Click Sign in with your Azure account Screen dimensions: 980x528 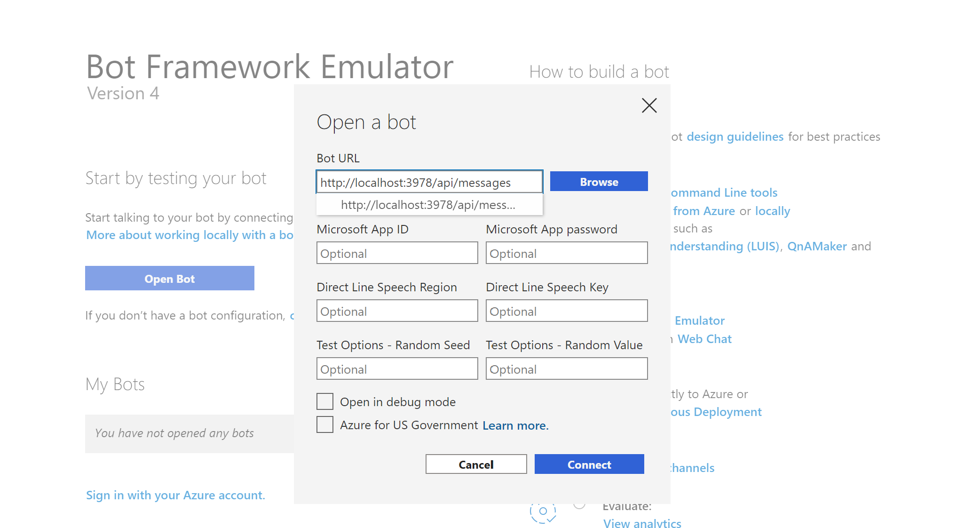coord(175,495)
